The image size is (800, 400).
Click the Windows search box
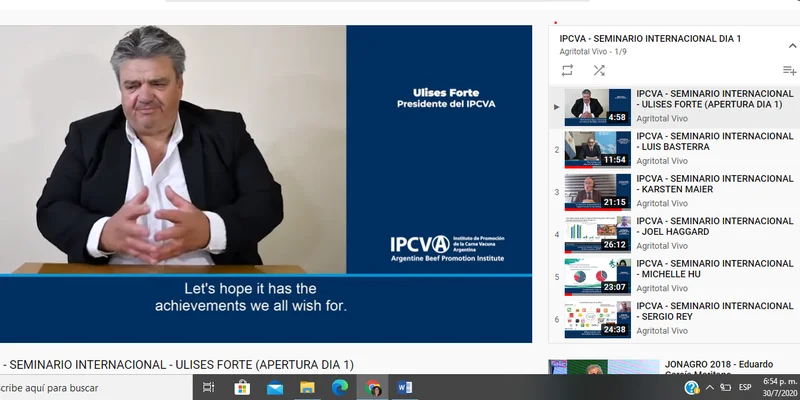point(95,388)
